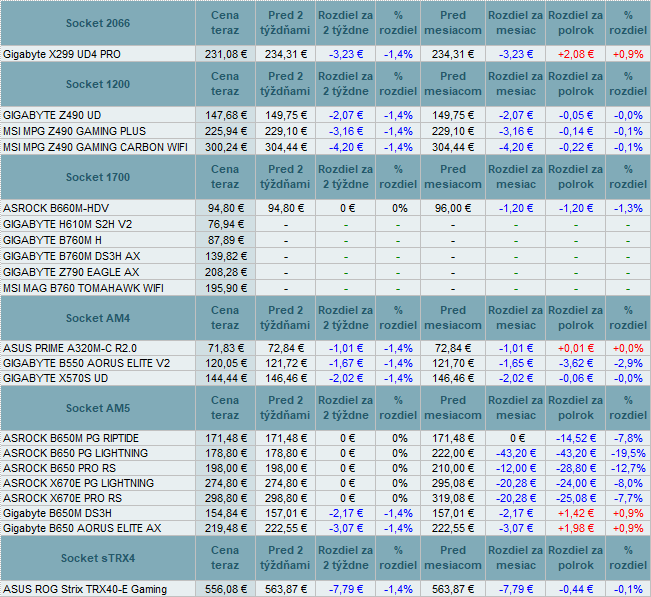
Task: Click MSI MPG Z490 GAMING CARBON WIFI
Action: click(x=95, y=147)
